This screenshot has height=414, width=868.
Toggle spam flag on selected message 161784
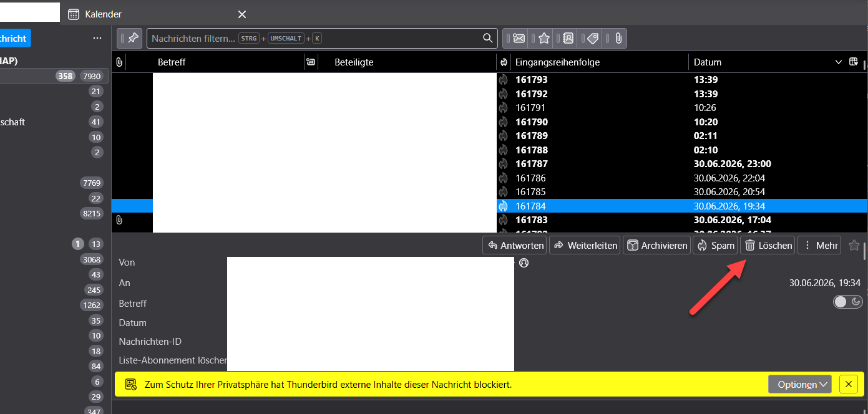coord(504,206)
